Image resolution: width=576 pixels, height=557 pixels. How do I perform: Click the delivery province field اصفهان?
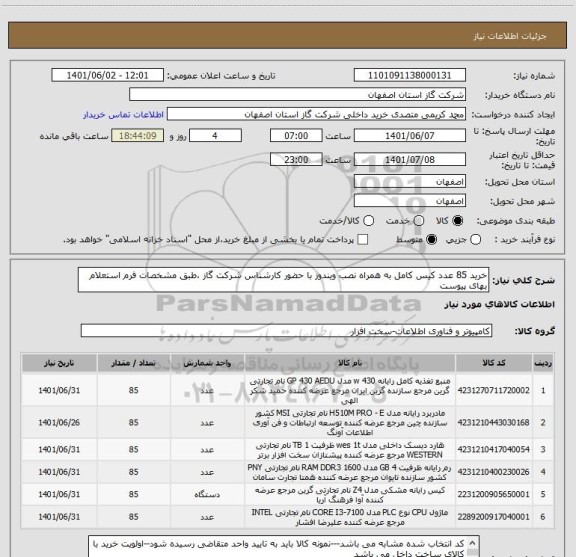[410, 182]
